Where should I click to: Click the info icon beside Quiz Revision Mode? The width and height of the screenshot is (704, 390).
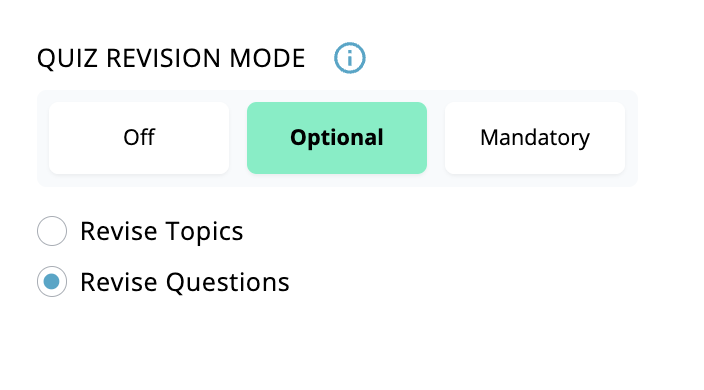coord(350,58)
